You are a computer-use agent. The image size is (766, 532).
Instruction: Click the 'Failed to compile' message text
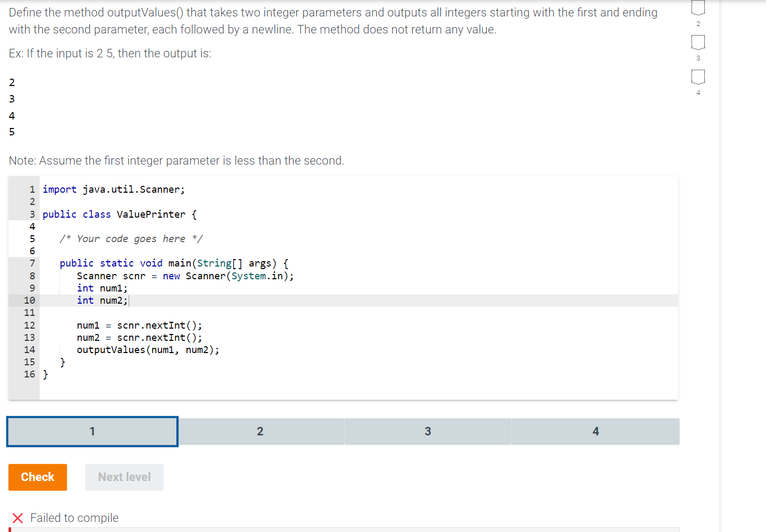coord(74,518)
